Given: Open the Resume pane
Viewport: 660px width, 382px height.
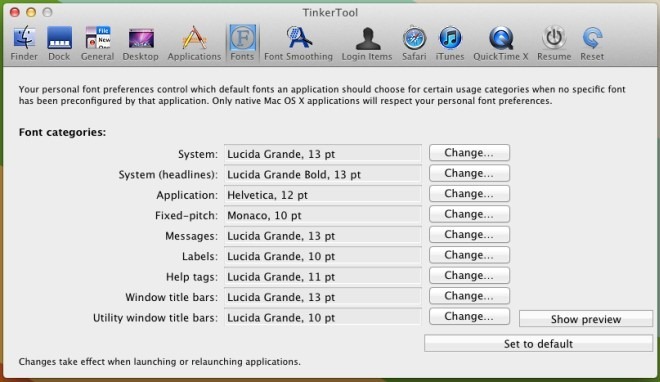Looking at the screenshot, I should 554,43.
